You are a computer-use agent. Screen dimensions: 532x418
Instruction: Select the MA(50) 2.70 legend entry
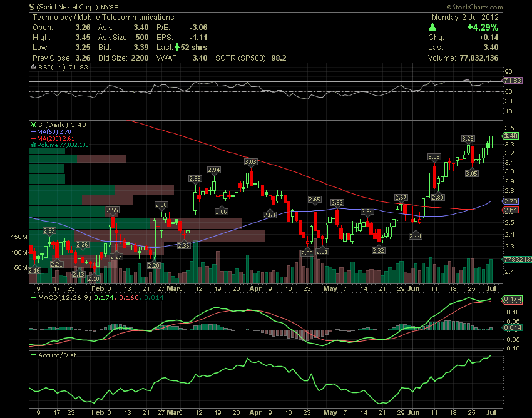tap(51, 131)
